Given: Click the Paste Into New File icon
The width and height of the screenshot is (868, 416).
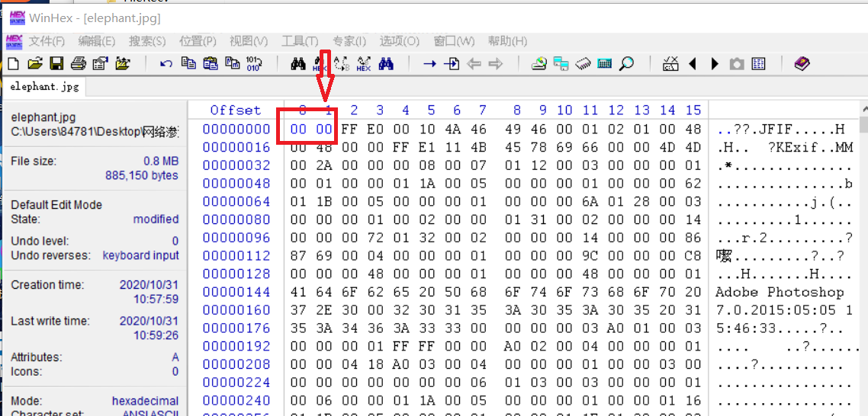Looking at the screenshot, I should (232, 63).
